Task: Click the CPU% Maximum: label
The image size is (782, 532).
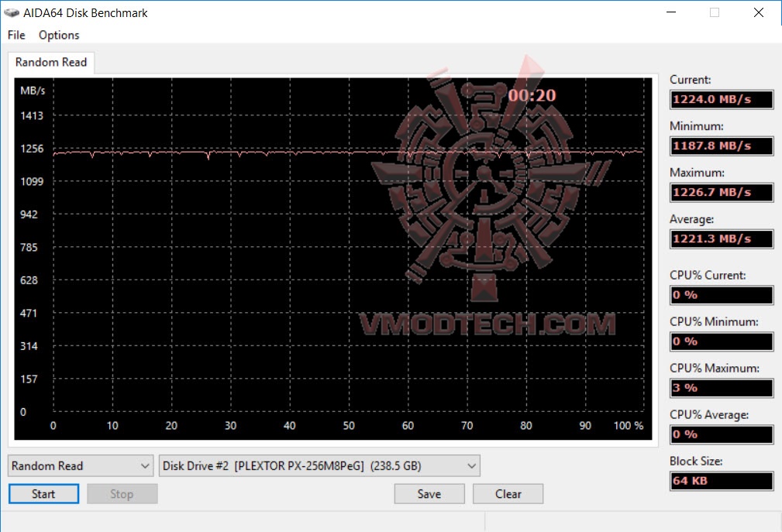Action: point(714,368)
